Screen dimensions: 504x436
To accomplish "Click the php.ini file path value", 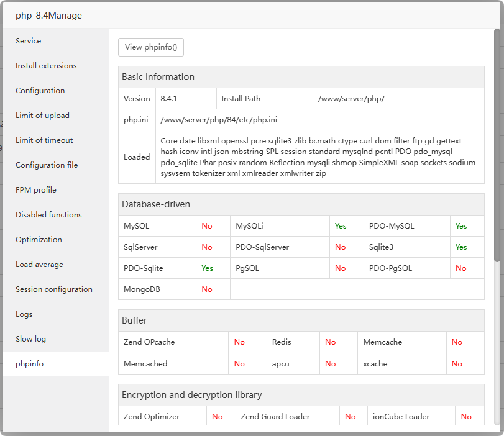I will 219,120.
